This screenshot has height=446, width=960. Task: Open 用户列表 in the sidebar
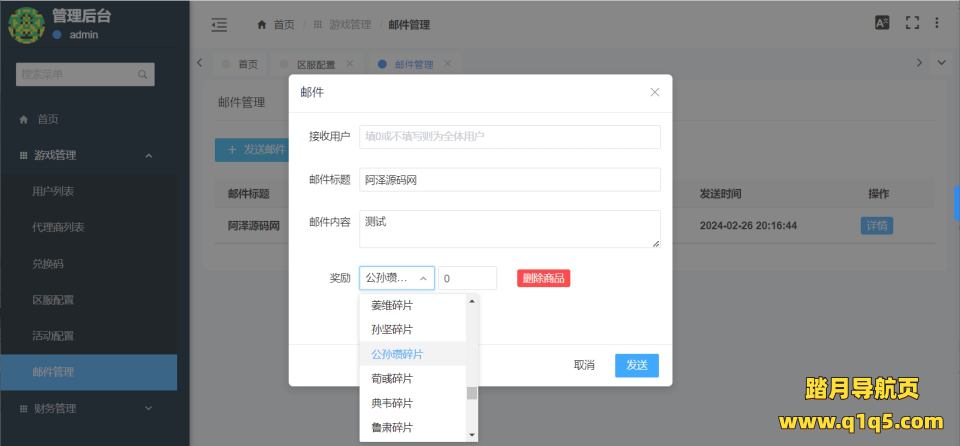(53, 191)
